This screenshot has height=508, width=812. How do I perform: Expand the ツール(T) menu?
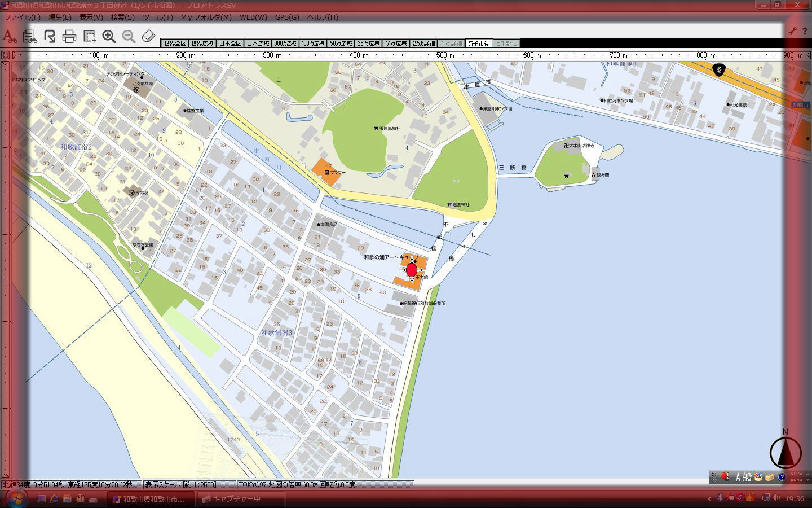(157, 17)
